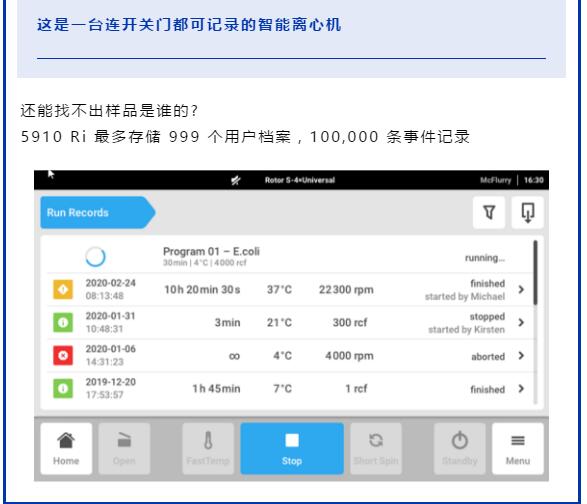Viewport: 587px width, 504px height.
Task: Expand the 2019-12-20 finished run chevron
Action: [521, 389]
